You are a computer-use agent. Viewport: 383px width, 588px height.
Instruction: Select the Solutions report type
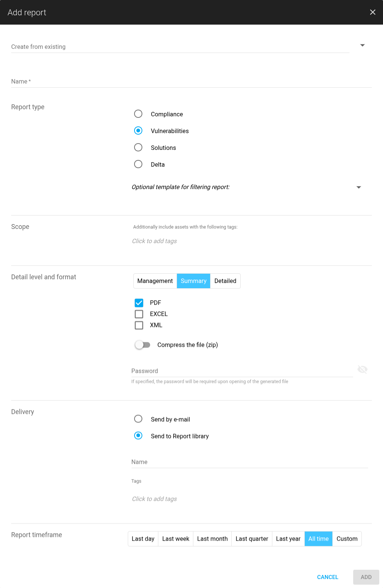coord(138,147)
